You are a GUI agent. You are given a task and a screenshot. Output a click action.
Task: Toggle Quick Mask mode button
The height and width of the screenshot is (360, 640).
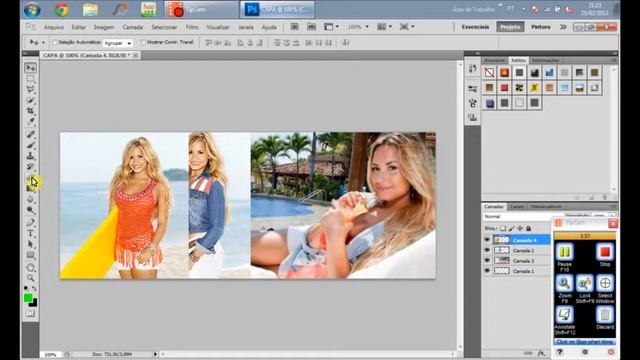click(x=31, y=313)
